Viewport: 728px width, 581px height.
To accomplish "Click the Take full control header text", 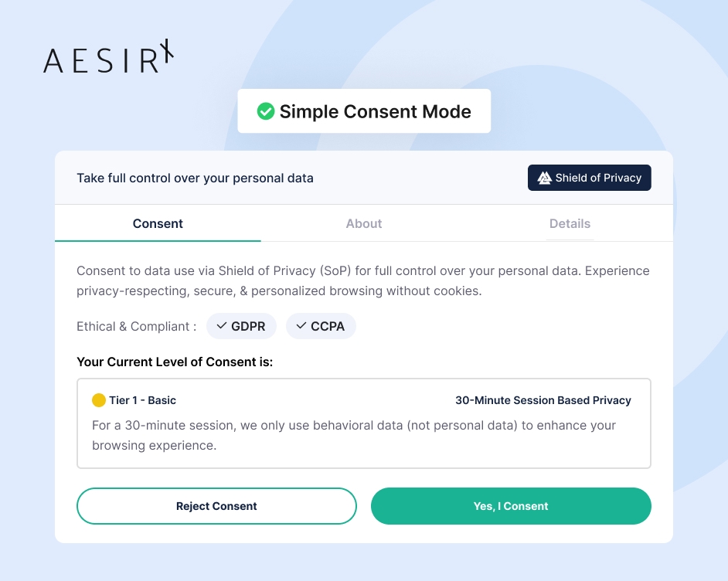I will click(x=195, y=178).
